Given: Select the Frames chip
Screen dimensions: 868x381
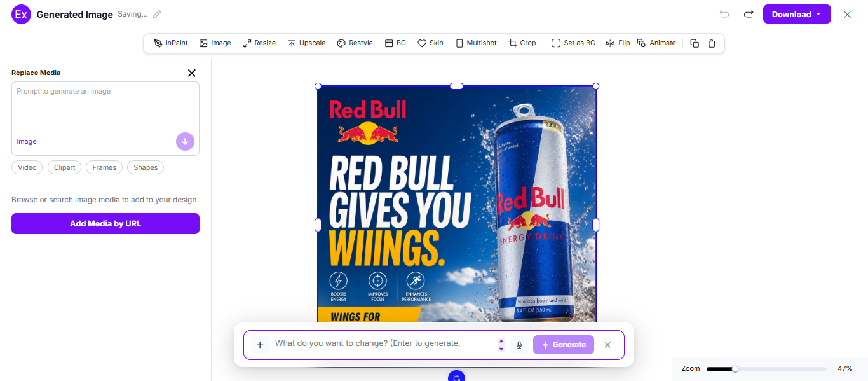Looking at the screenshot, I should [104, 167].
